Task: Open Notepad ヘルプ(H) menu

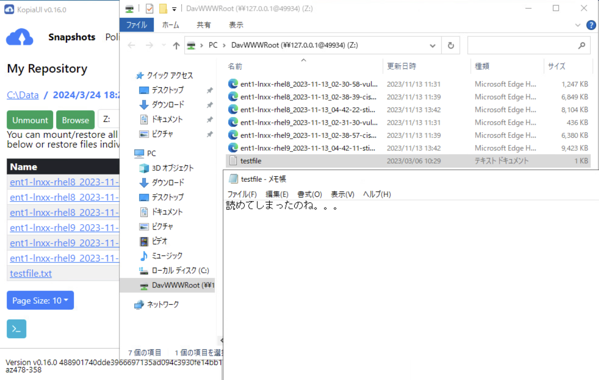Action: (377, 194)
